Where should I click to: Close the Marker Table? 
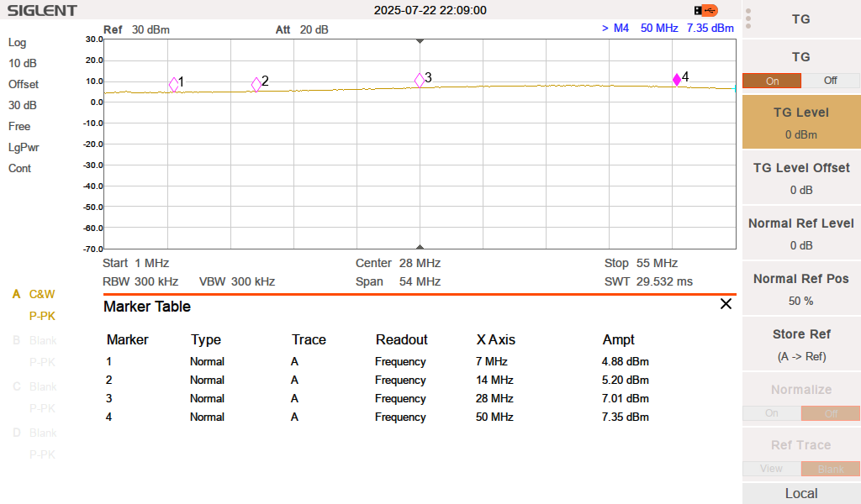(x=726, y=305)
